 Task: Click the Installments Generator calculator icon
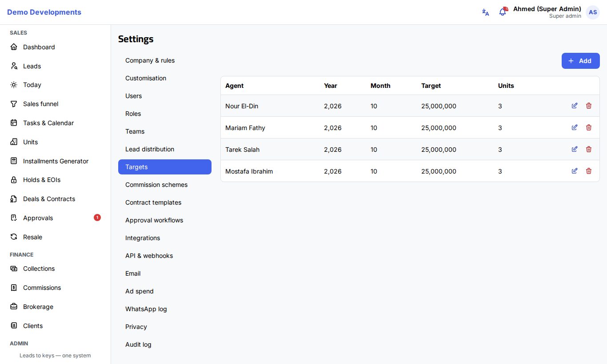[x=14, y=161]
